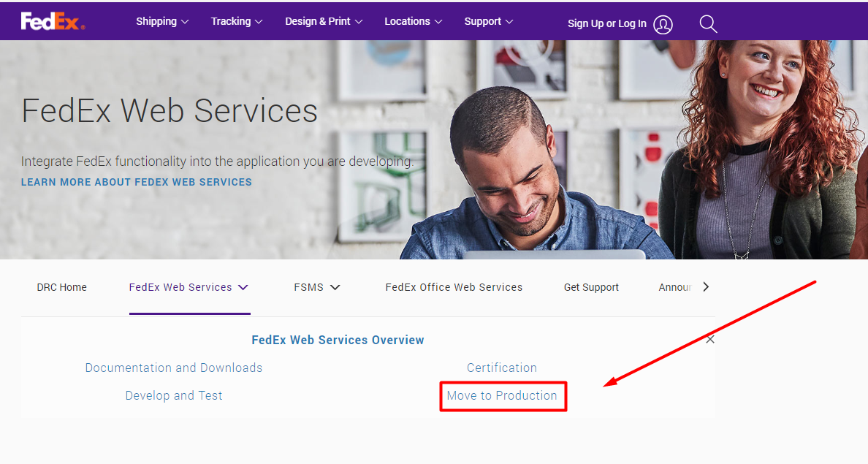868x464 pixels.
Task: Follow Learn More About FedEx Web Services link
Action: [x=136, y=182]
